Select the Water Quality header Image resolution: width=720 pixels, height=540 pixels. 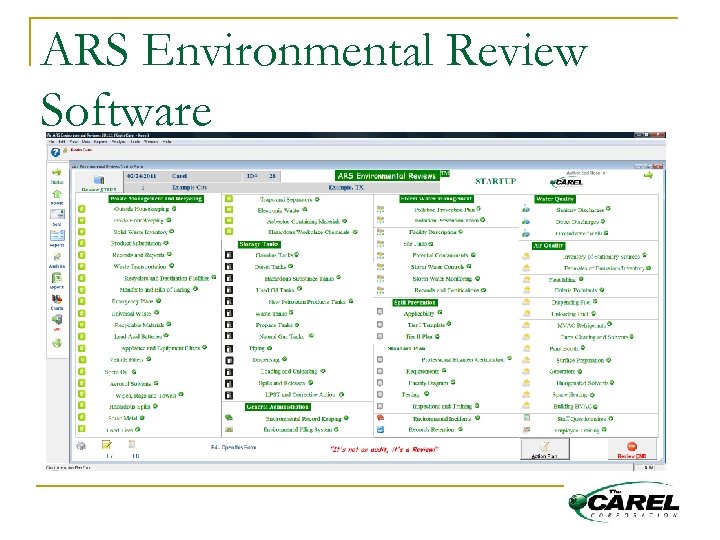tap(555, 199)
